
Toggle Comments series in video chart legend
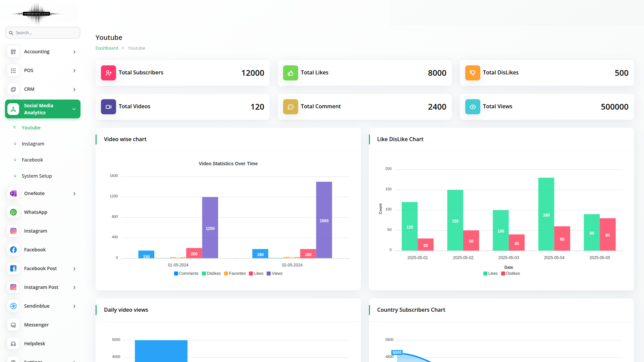186,274
